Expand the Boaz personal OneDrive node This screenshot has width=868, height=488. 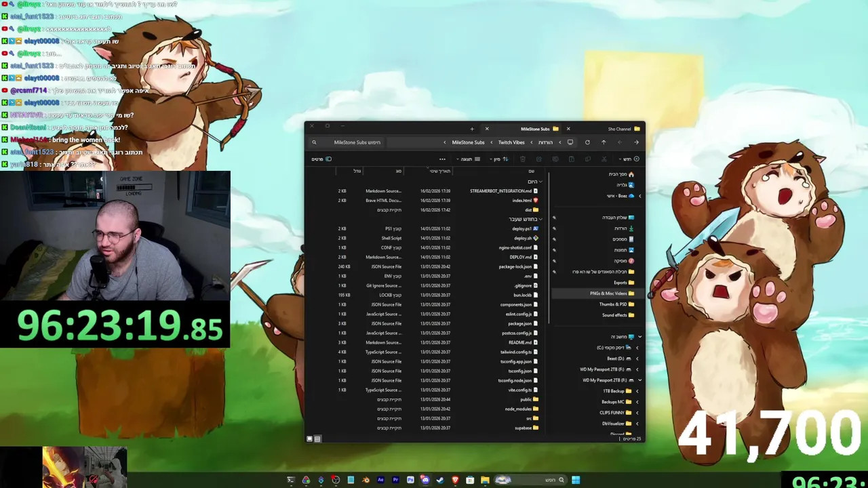pyautogui.click(x=639, y=196)
